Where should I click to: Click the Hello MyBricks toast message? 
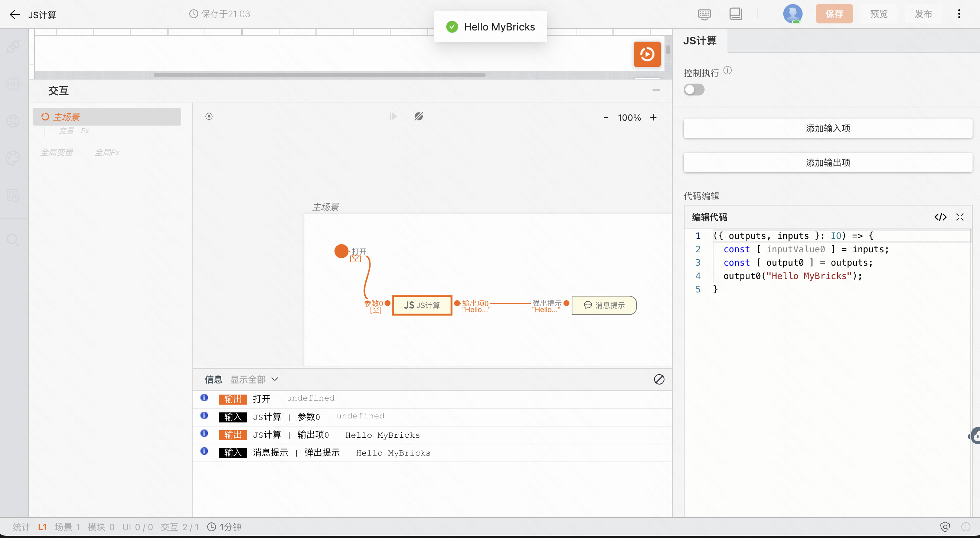[x=490, y=27]
